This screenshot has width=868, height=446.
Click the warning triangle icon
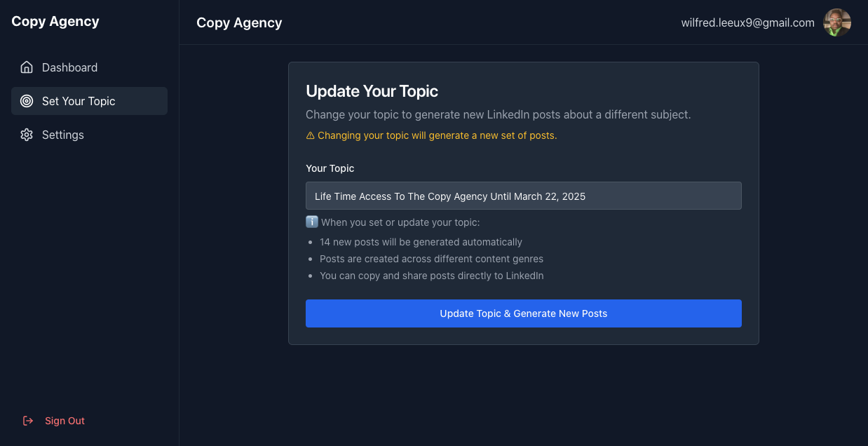309,135
